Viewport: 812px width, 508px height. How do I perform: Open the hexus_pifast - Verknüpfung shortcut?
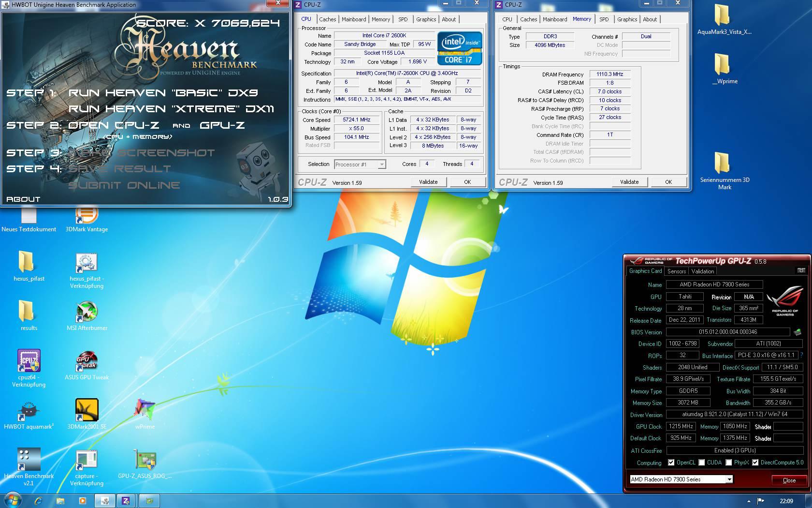click(87, 271)
